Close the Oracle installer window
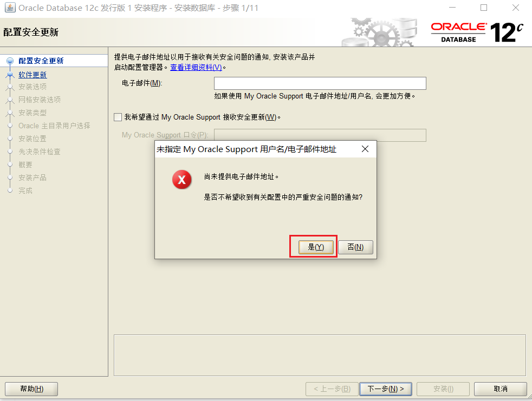The width and height of the screenshot is (532, 401). coord(516,8)
